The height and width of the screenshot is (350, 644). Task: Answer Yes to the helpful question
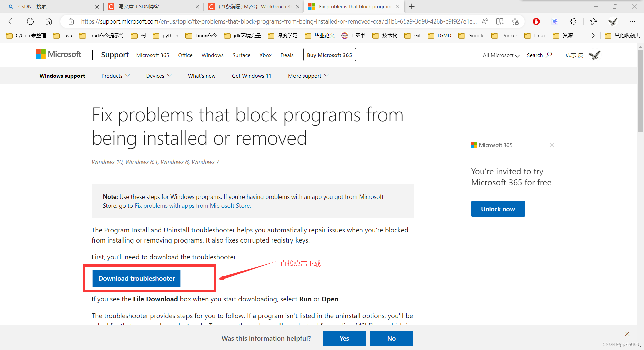344,338
